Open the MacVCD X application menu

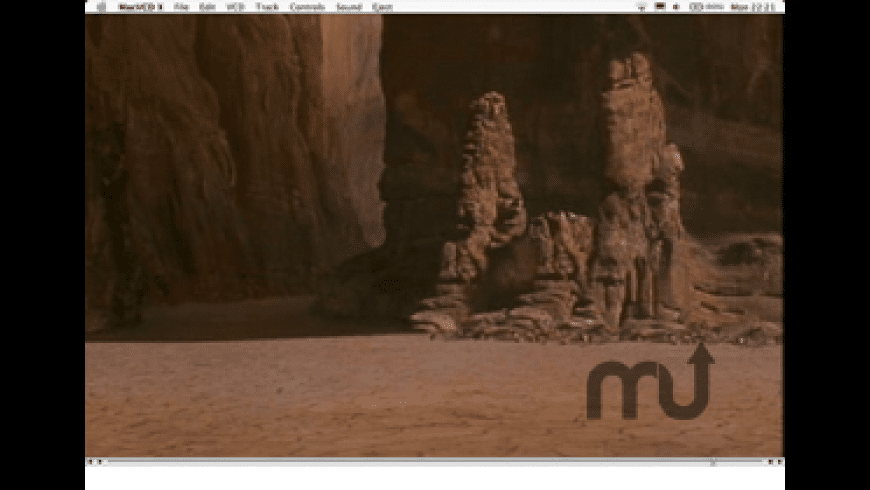click(x=141, y=7)
